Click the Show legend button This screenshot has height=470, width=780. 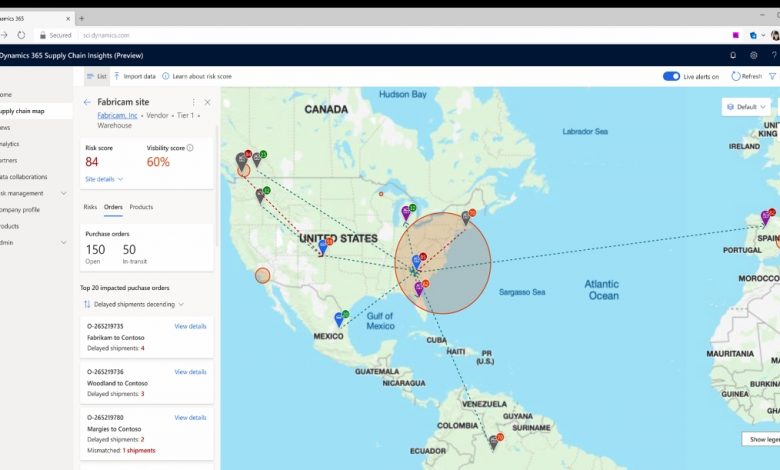tap(762, 439)
